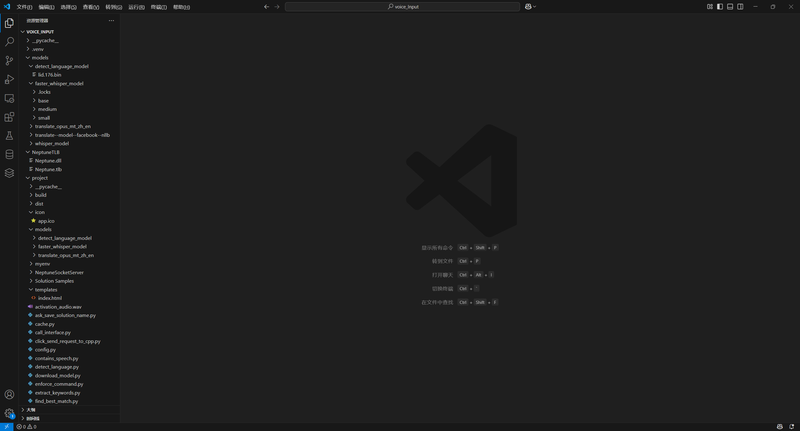Viewport: 800px width, 431px height.
Task: Toggle the bottom panel visibility
Action: (730, 7)
